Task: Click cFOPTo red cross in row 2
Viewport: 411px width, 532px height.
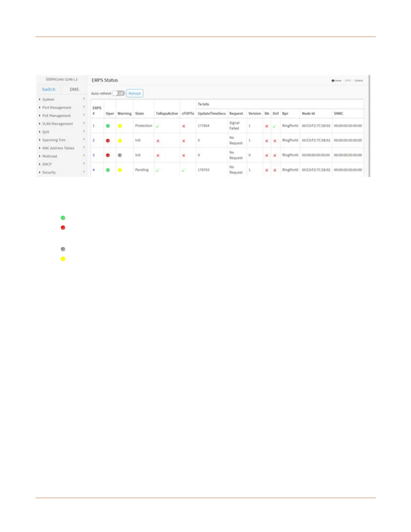Action: (x=184, y=141)
